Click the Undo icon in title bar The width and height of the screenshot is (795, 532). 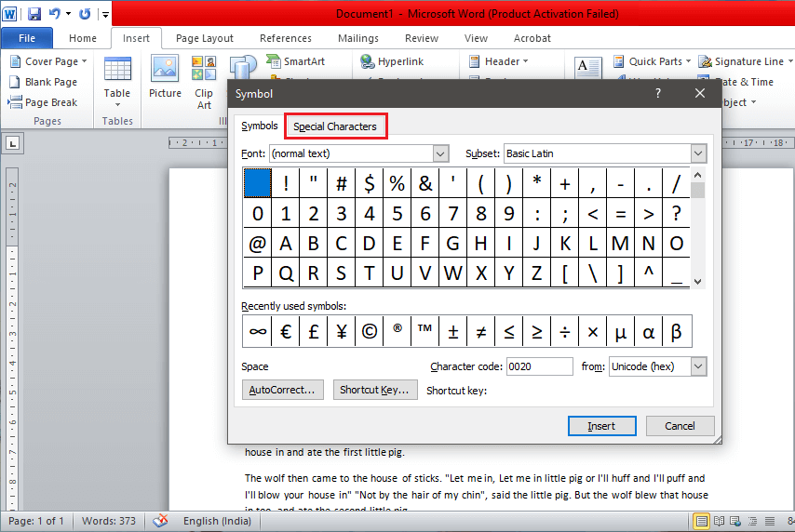pos(55,14)
